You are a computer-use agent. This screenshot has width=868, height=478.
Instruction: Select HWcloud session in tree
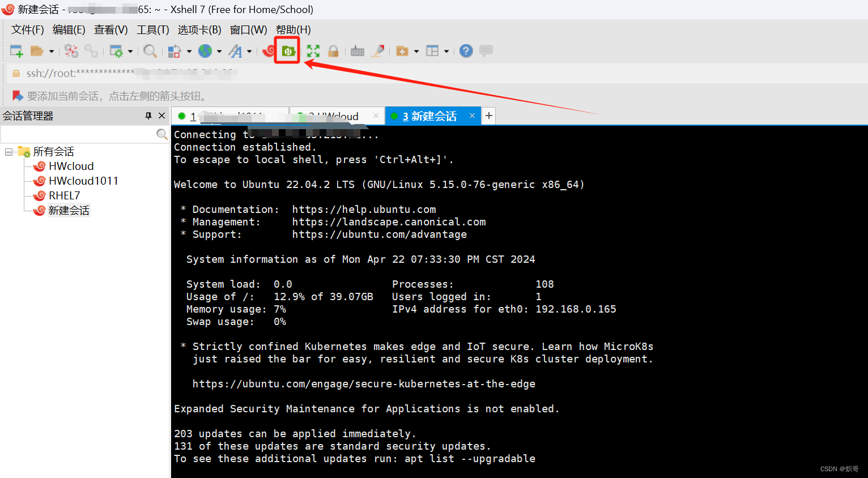click(71, 166)
